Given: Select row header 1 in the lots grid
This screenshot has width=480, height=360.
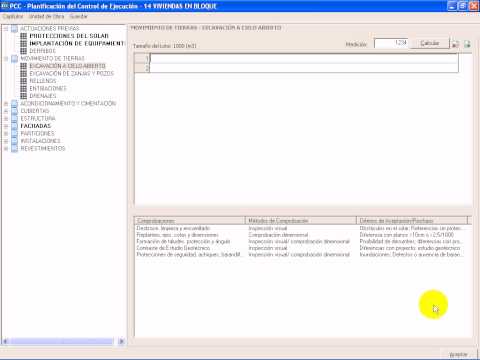Looking at the screenshot, I should (142, 58).
